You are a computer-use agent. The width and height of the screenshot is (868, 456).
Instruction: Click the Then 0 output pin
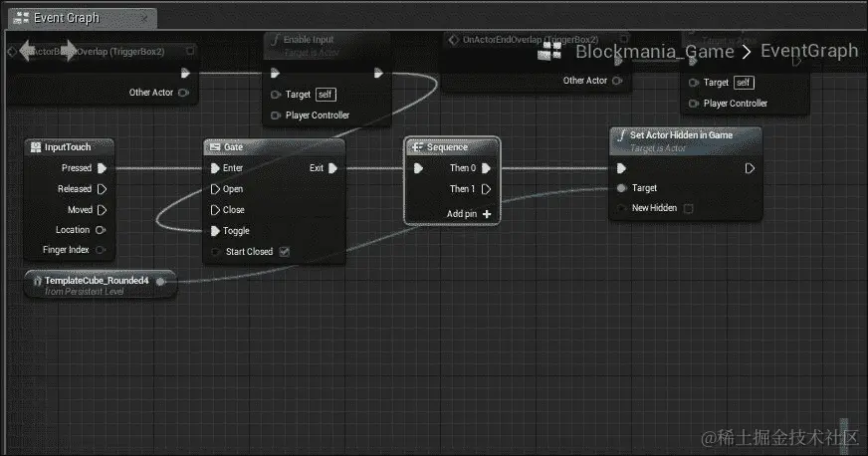coord(486,167)
